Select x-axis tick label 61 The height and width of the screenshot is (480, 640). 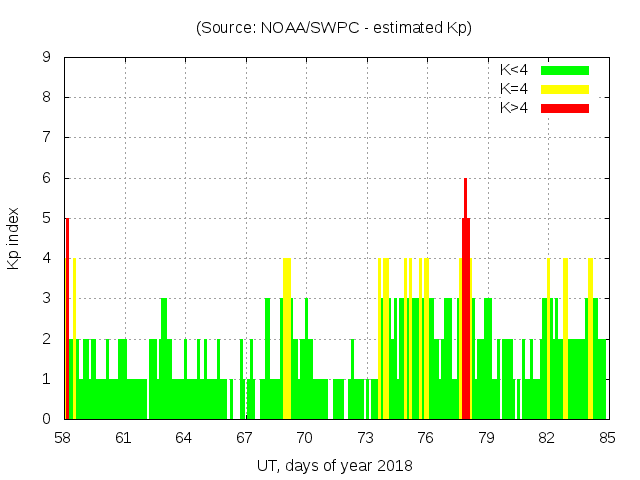click(x=124, y=438)
